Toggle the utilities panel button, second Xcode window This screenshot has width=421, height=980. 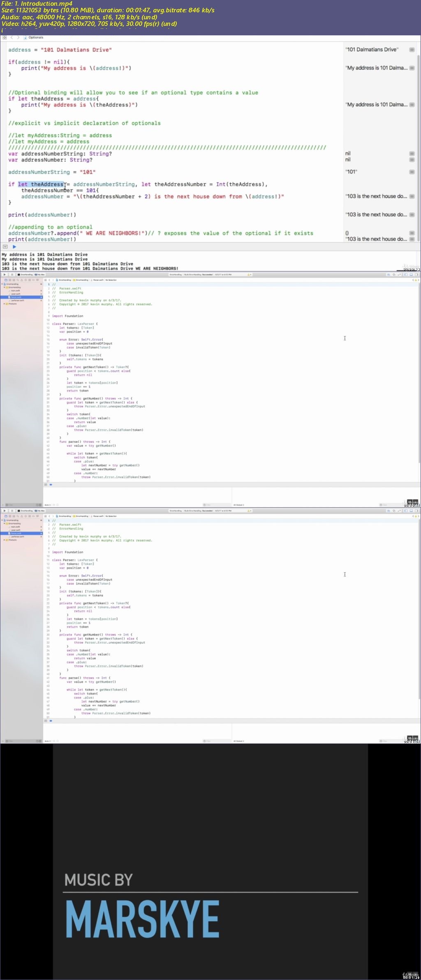[416, 511]
